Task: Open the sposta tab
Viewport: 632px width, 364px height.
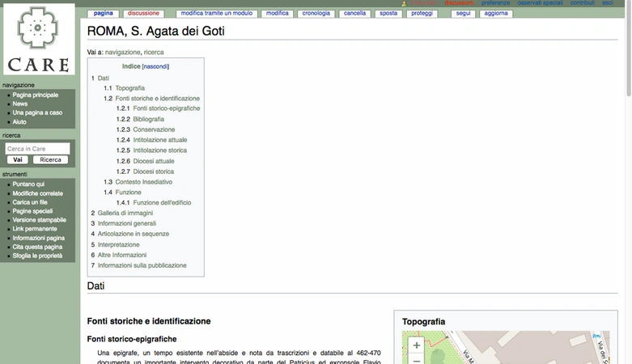Action: [388, 13]
